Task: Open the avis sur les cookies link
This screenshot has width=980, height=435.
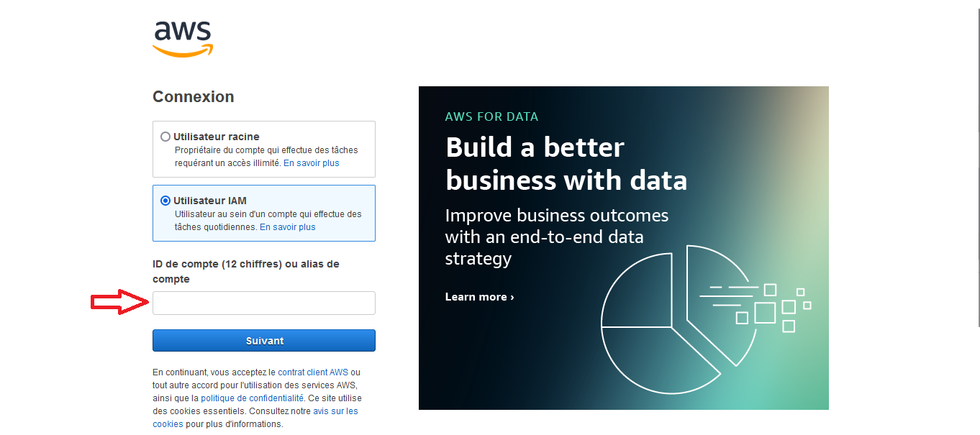Action: [335, 411]
